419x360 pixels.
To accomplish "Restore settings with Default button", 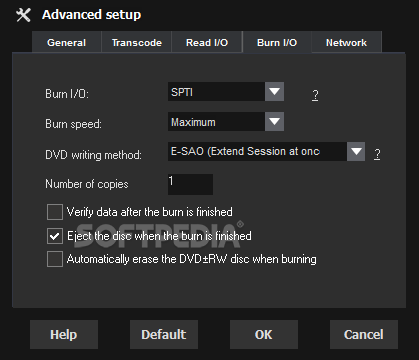I will (x=164, y=334).
